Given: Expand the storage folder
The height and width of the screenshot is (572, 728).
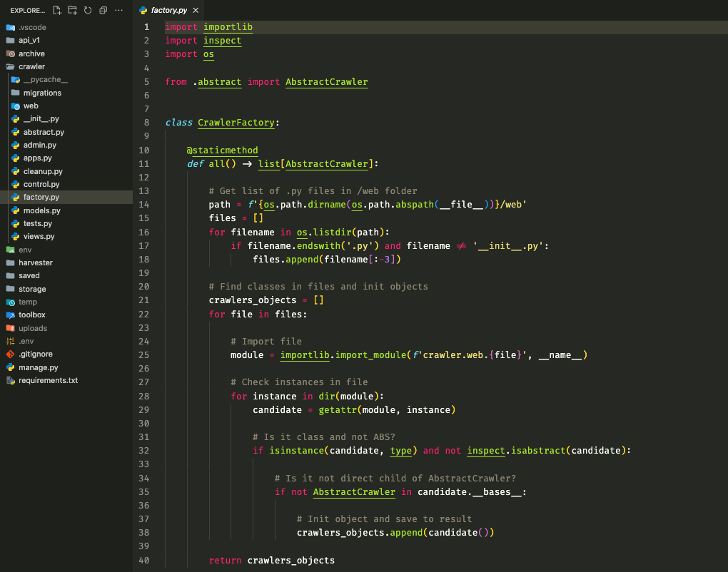Looking at the screenshot, I should pyautogui.click(x=66, y=289).
